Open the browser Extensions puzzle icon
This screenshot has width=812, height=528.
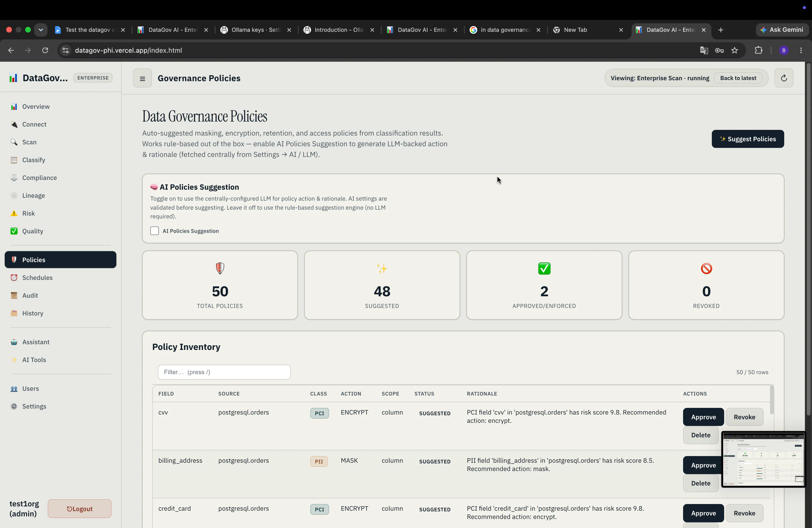click(758, 51)
